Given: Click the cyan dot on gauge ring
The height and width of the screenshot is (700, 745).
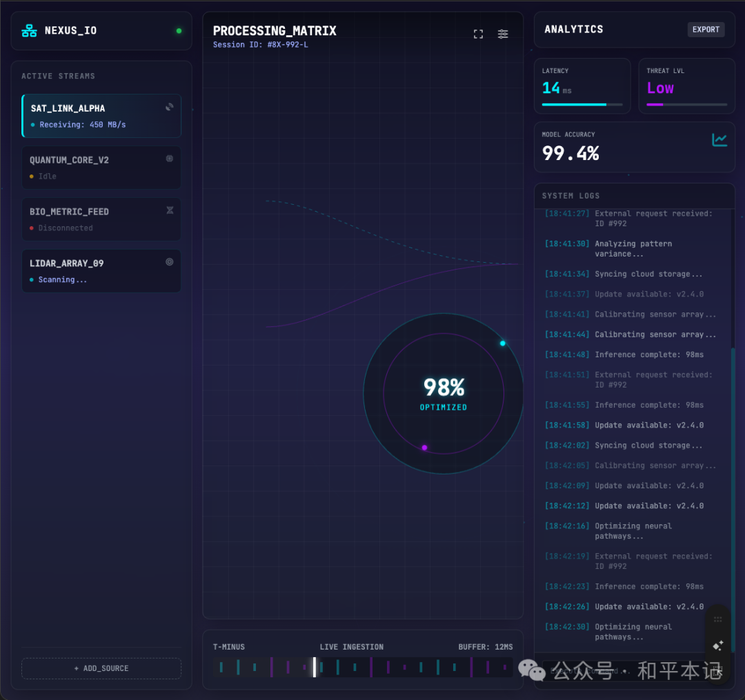Looking at the screenshot, I should [503, 343].
